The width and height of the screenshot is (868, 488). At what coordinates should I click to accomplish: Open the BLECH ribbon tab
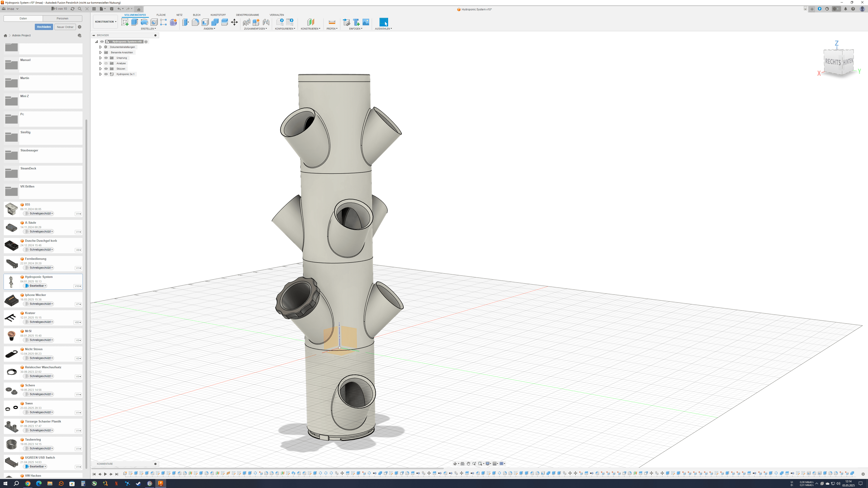(x=196, y=15)
